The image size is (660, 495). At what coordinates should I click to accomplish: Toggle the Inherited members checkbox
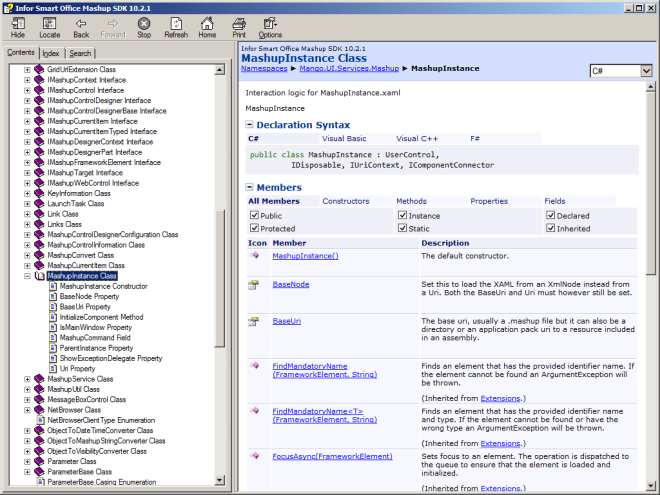click(550, 228)
